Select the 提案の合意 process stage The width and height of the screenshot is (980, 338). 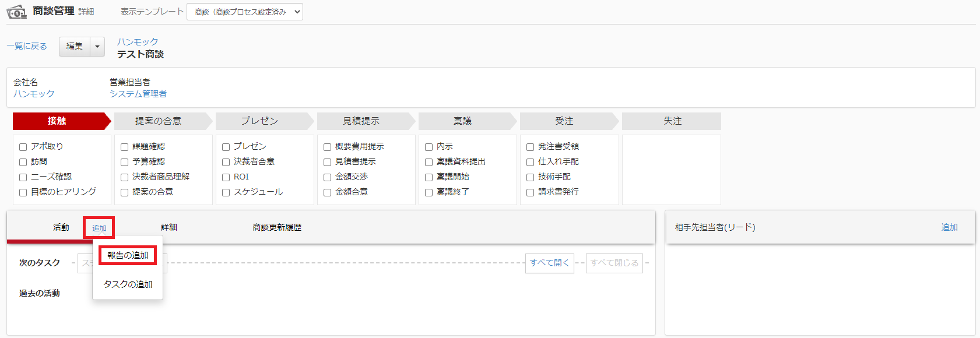click(x=158, y=121)
